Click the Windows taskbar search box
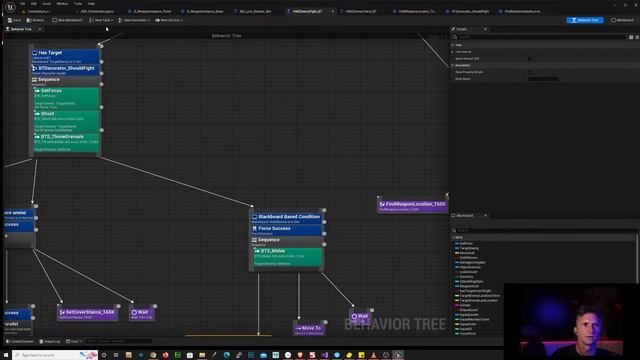 pyautogui.click(x=55, y=355)
